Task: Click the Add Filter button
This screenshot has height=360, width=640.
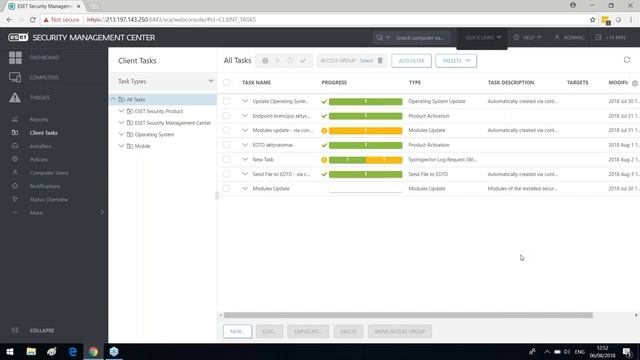Action: pyautogui.click(x=411, y=60)
